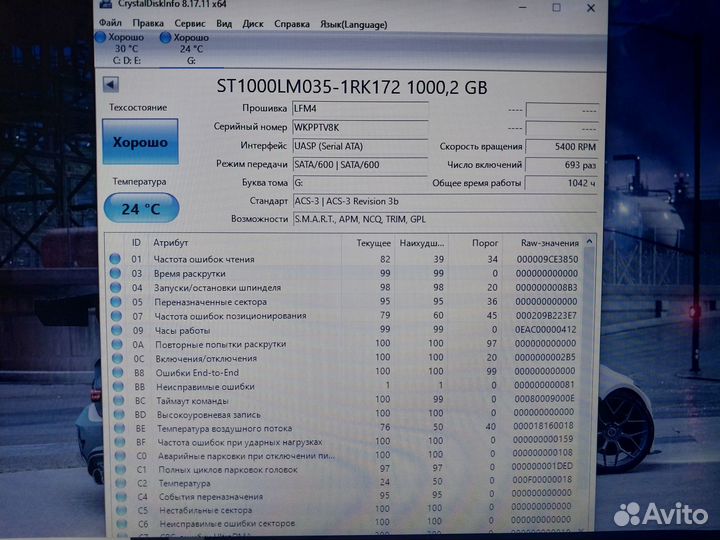Click status icon for attribute 01
Image resolution: width=720 pixels, height=540 pixels.
point(115,259)
